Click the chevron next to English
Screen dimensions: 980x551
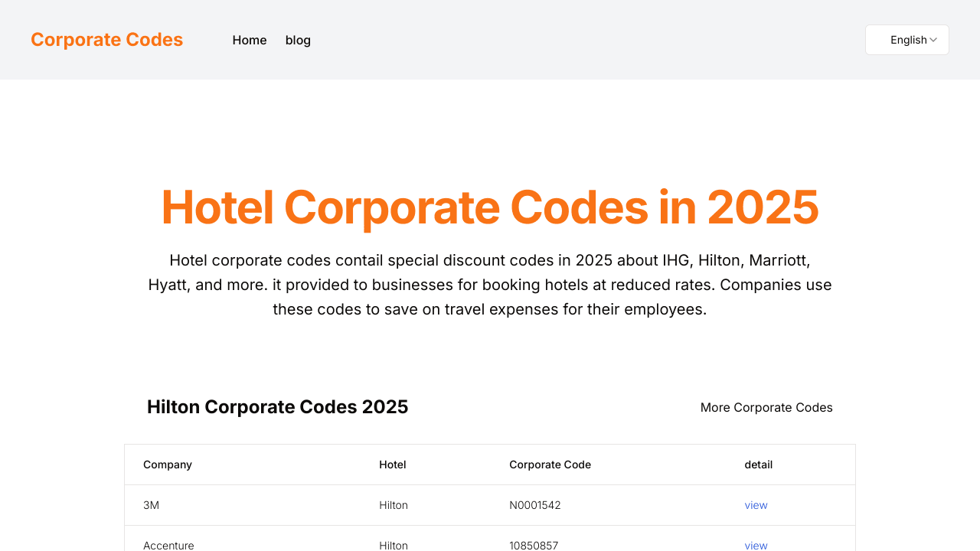click(934, 39)
